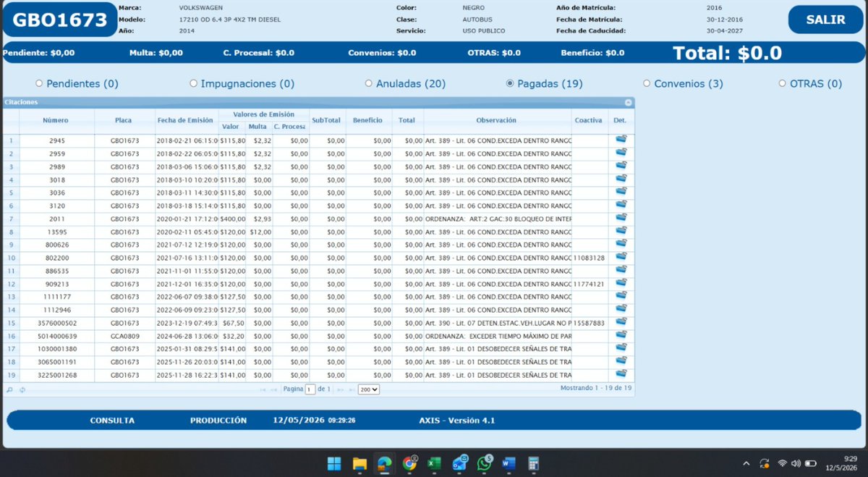Click the $32,20 valor cell

(232, 336)
